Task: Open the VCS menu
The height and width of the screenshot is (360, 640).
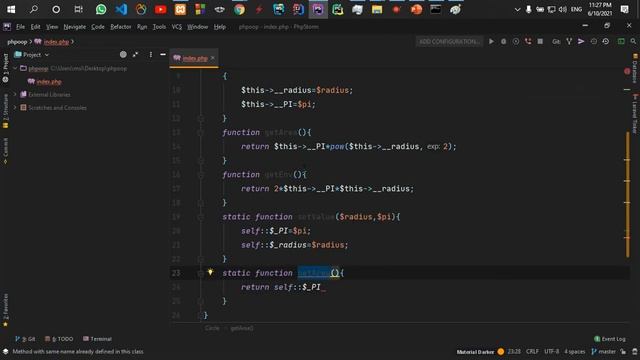Action: click(x=176, y=27)
